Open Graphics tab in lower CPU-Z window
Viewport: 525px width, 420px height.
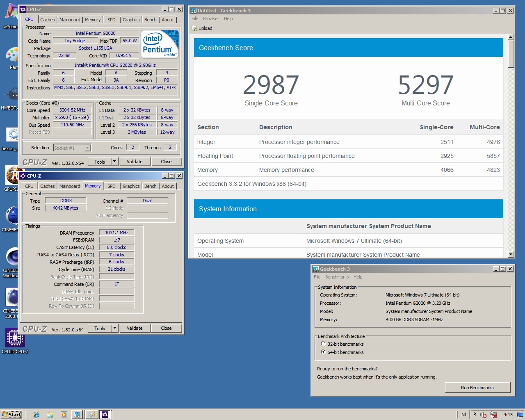click(131, 186)
